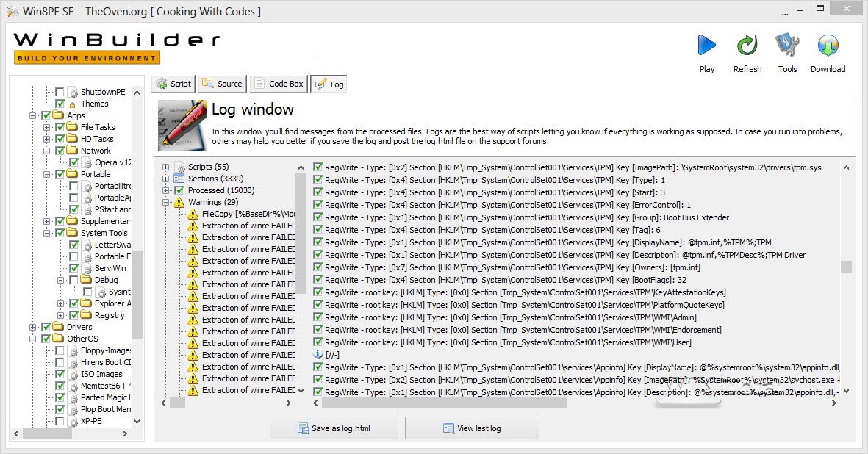Click the Save as log.html button
The width and height of the screenshot is (868, 454).
(334, 428)
